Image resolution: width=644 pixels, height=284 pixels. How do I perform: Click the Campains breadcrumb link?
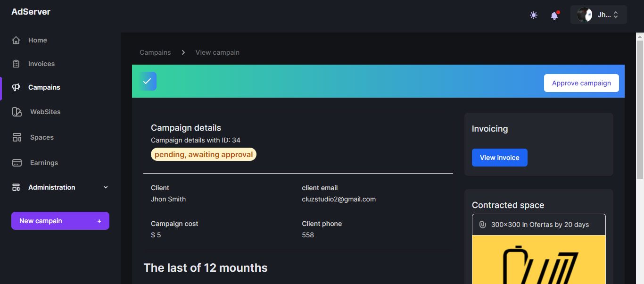155,52
